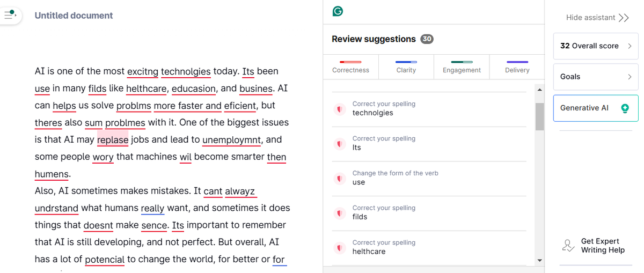This screenshot has width=644, height=273.
Task: Click the expert writing help person icon
Action: point(568,246)
